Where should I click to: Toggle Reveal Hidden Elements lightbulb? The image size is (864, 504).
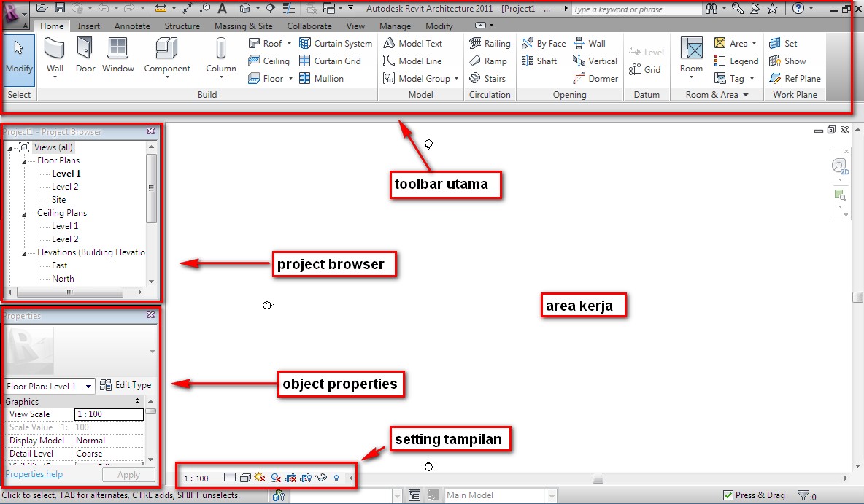click(x=336, y=478)
